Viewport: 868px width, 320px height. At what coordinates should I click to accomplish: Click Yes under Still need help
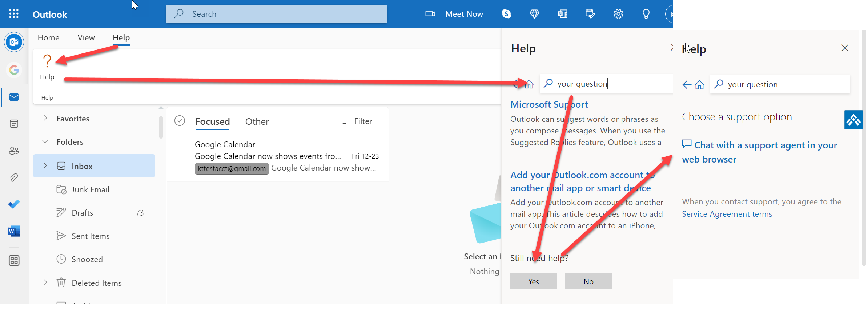[534, 281]
